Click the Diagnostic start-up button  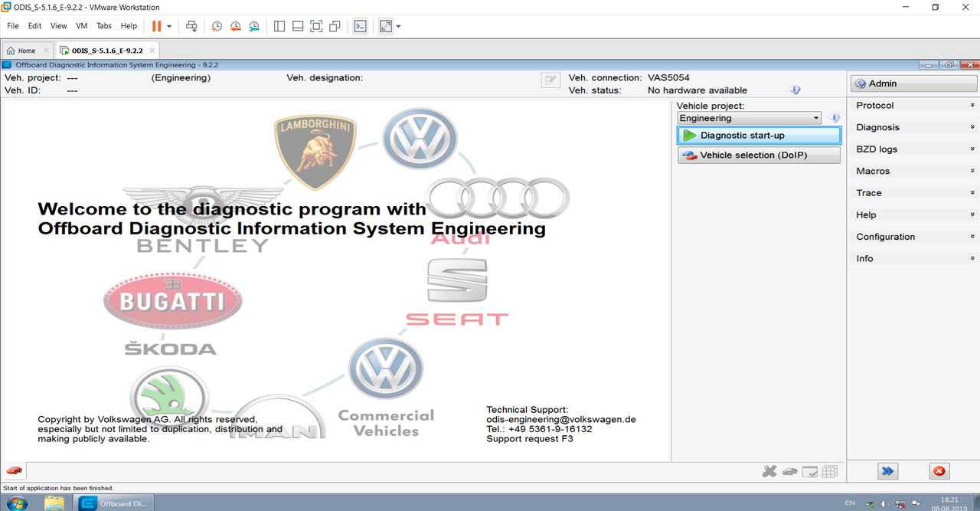point(759,136)
